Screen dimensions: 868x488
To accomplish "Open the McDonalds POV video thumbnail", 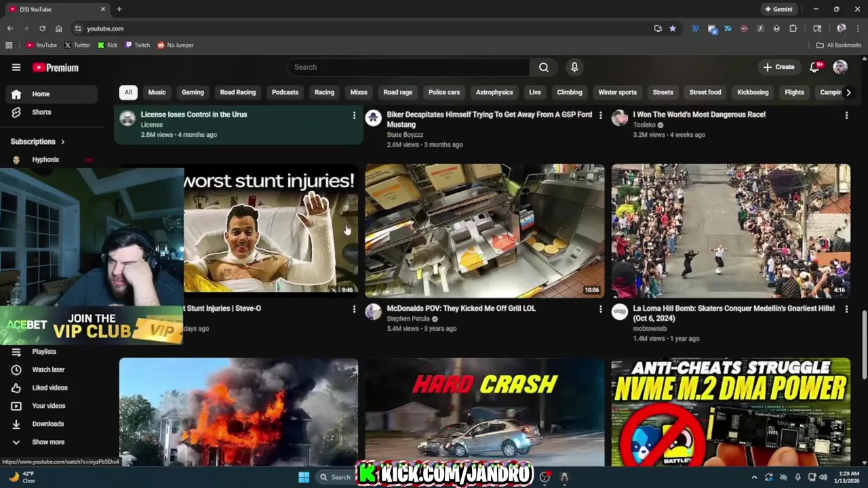I will [x=484, y=230].
